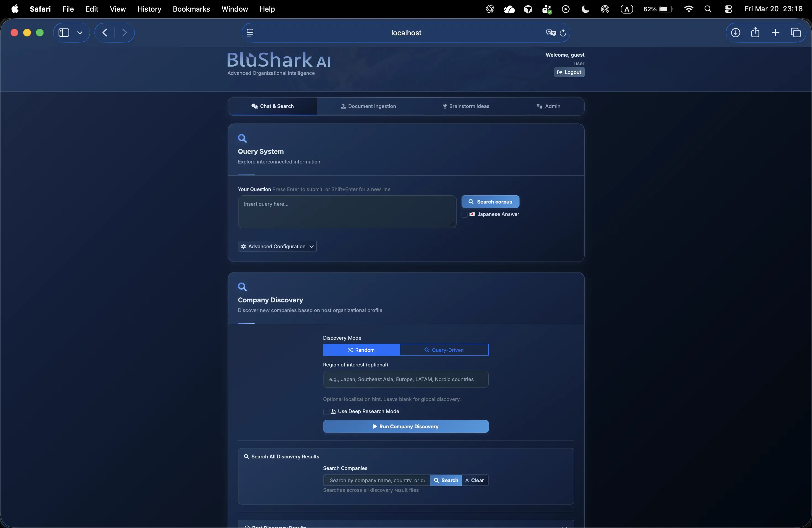
Task: Open the tab group dropdown beside sidebar button
Action: 80,32
